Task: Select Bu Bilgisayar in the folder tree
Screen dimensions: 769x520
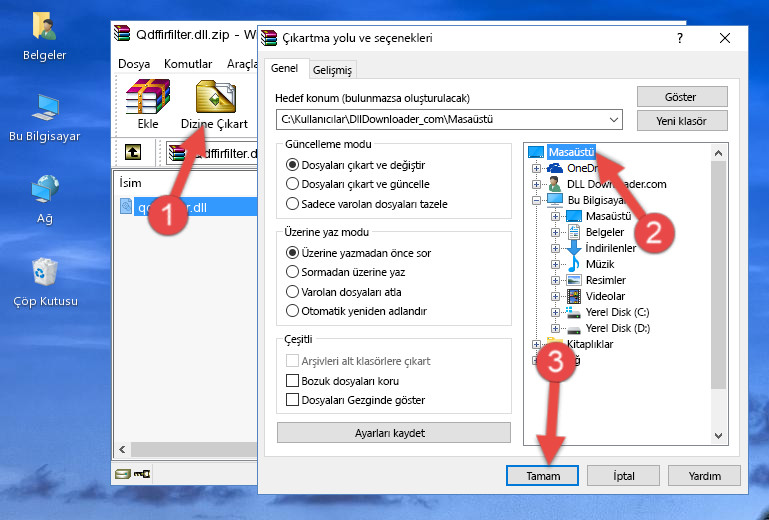Action: point(596,200)
